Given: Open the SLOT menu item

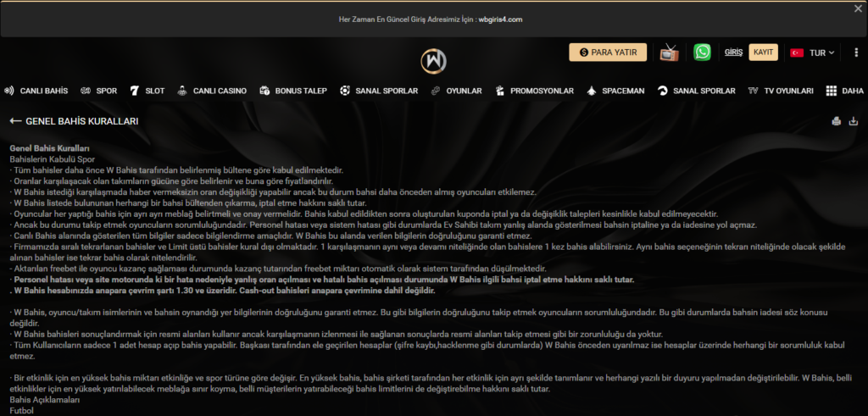Looking at the screenshot, I should [155, 91].
